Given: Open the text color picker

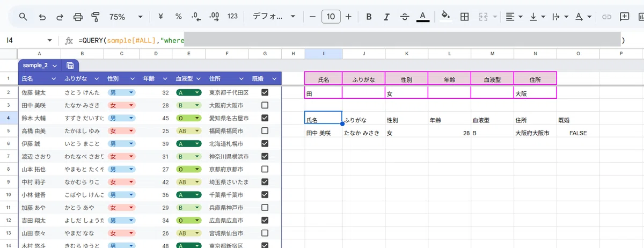Looking at the screenshot, I should point(423,17).
